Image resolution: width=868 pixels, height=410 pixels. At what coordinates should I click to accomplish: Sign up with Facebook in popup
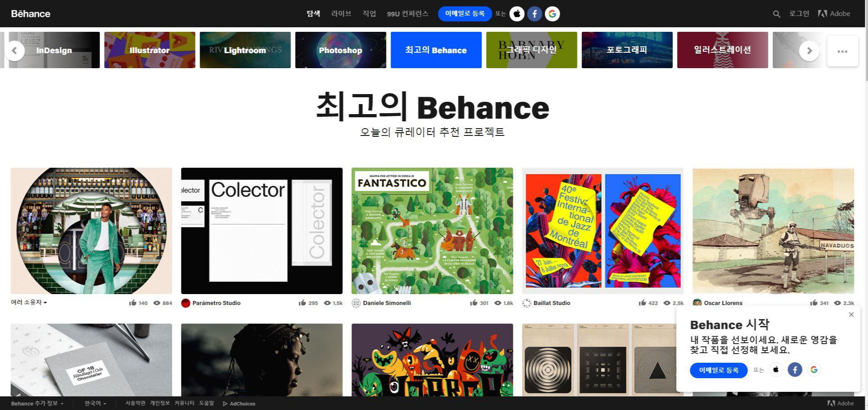click(x=795, y=370)
